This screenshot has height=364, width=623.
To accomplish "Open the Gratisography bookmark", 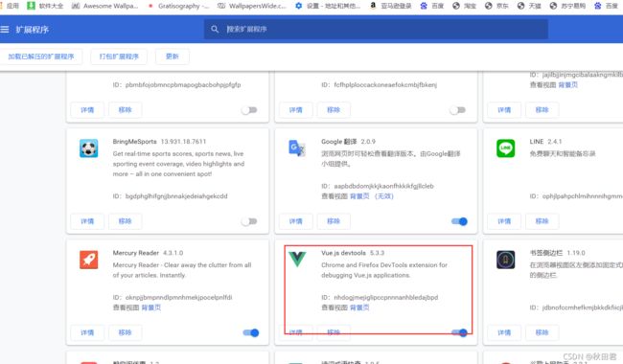I will coord(178,6).
